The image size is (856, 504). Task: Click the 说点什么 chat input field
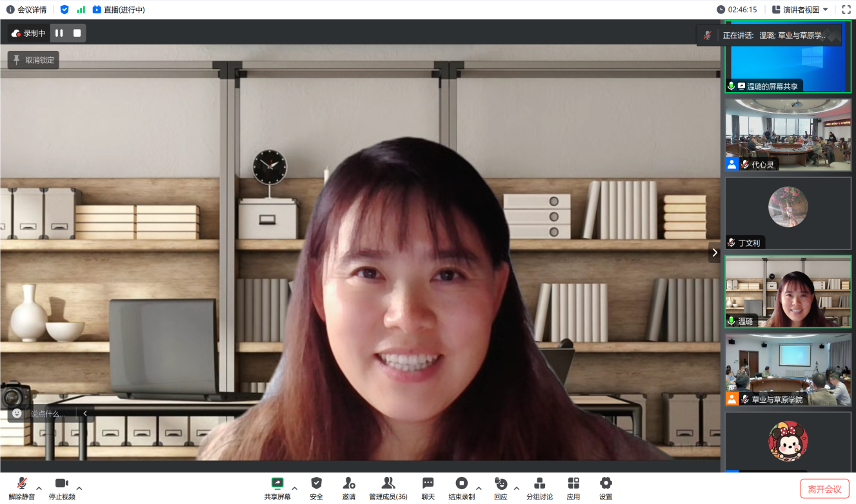[x=48, y=414]
